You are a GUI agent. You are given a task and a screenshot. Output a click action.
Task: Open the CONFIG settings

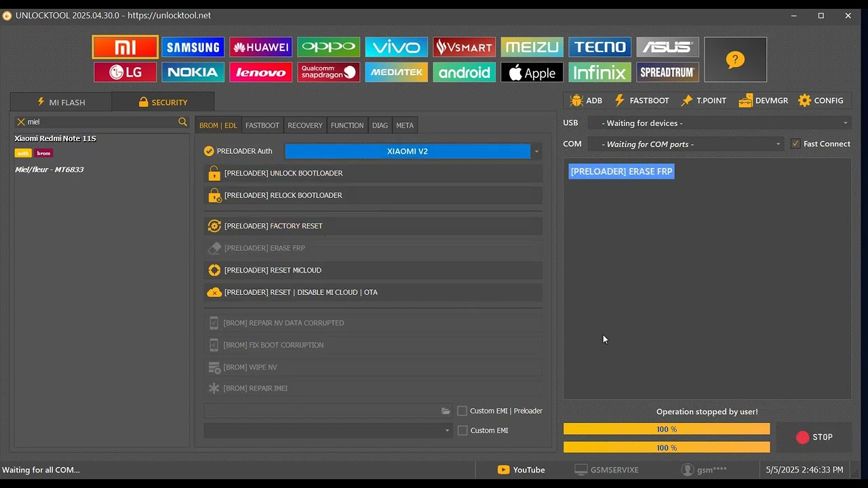coord(821,100)
